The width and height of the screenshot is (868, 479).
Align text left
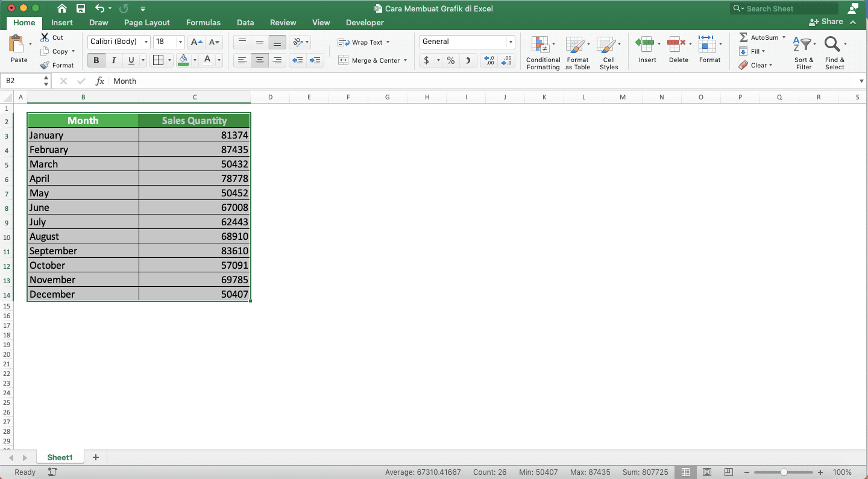[242, 60]
